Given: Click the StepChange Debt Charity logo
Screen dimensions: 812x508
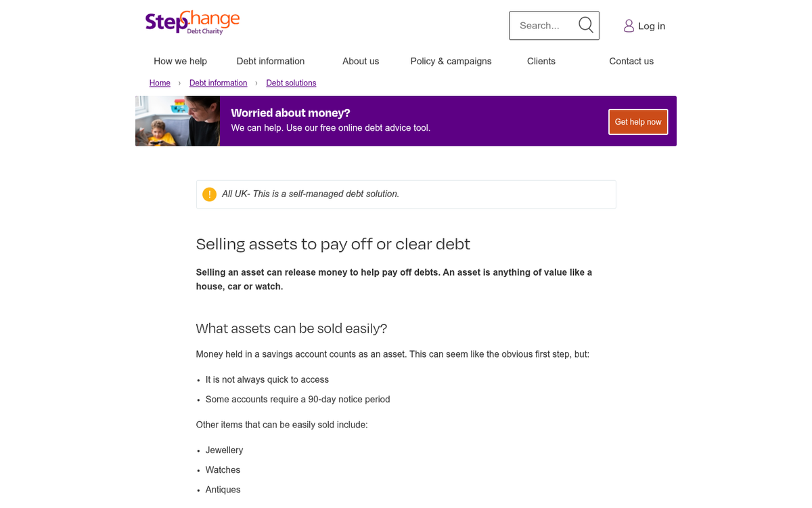Looking at the screenshot, I should pyautogui.click(x=193, y=23).
